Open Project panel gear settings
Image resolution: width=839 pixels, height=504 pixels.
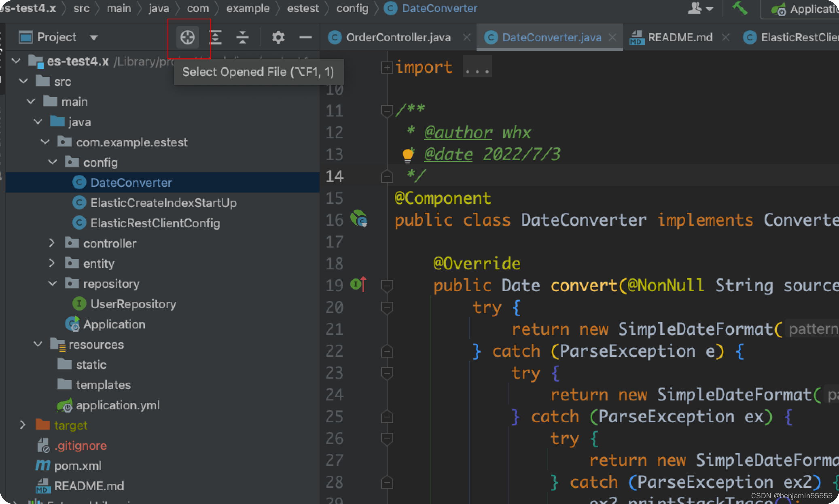tap(278, 37)
